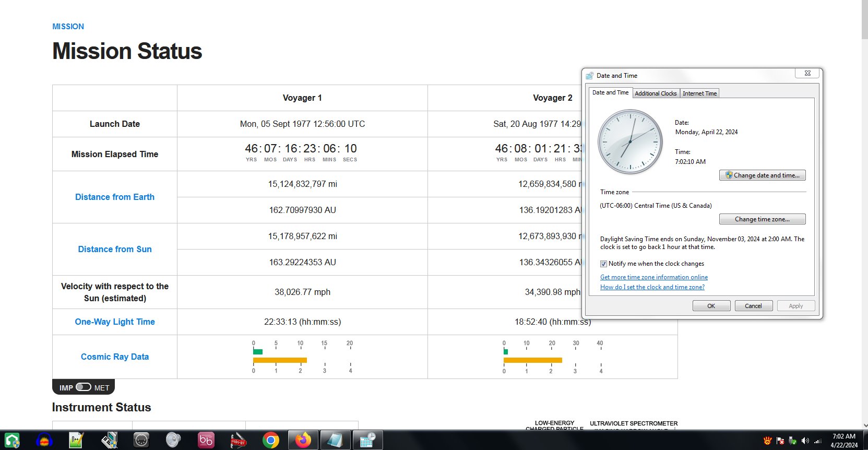Open Audacity from the taskbar
Image resolution: width=868 pixels, height=450 pixels.
tap(44, 441)
